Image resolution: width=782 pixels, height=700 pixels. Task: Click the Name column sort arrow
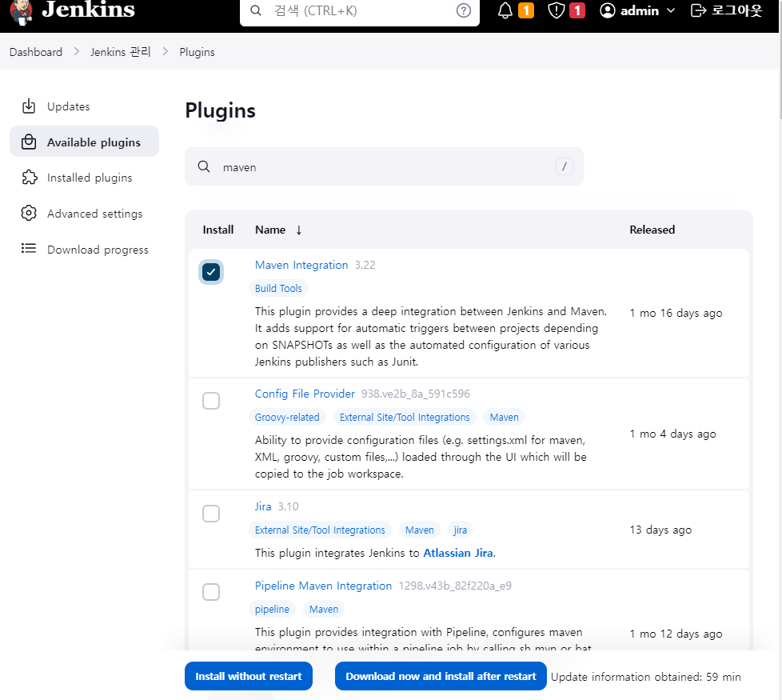[x=299, y=230]
